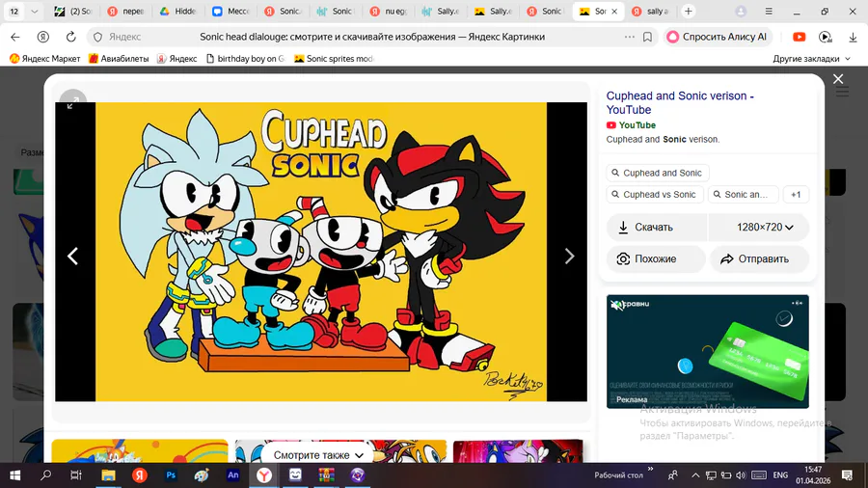Open 'Cuphead and Sonic verison - YouTube' link
This screenshot has width=868, height=488.
pyautogui.click(x=680, y=103)
